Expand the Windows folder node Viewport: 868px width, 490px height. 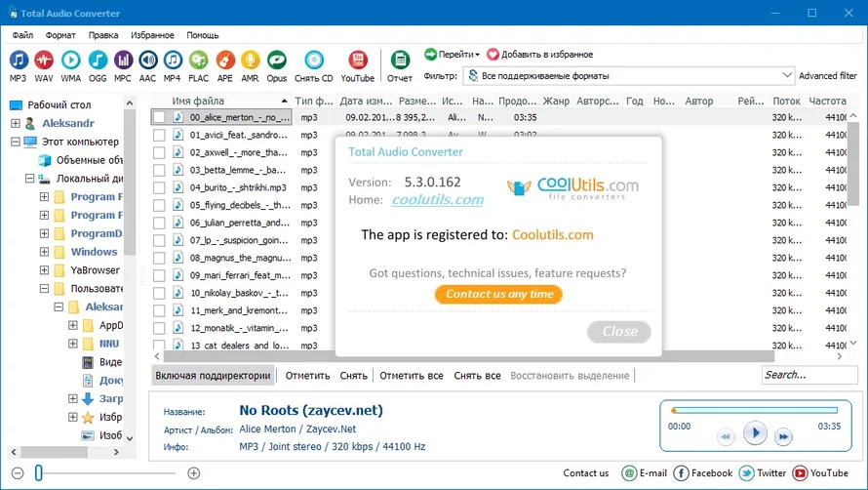coord(44,252)
